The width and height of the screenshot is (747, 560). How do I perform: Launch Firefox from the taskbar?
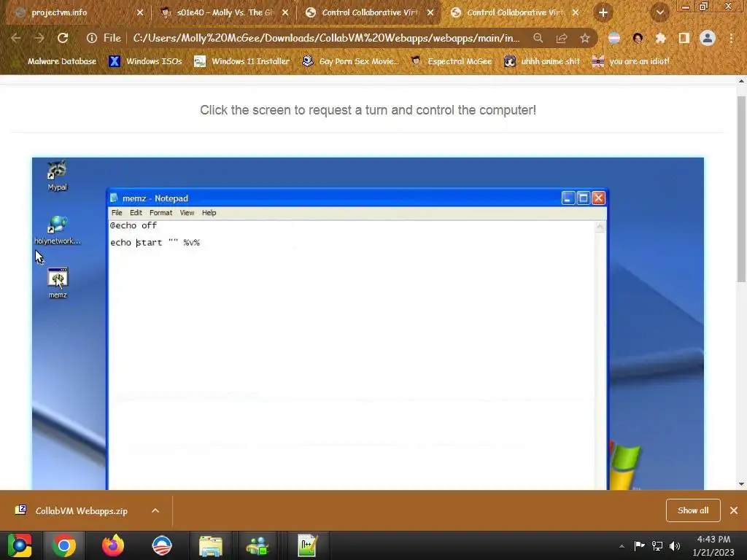point(113,545)
